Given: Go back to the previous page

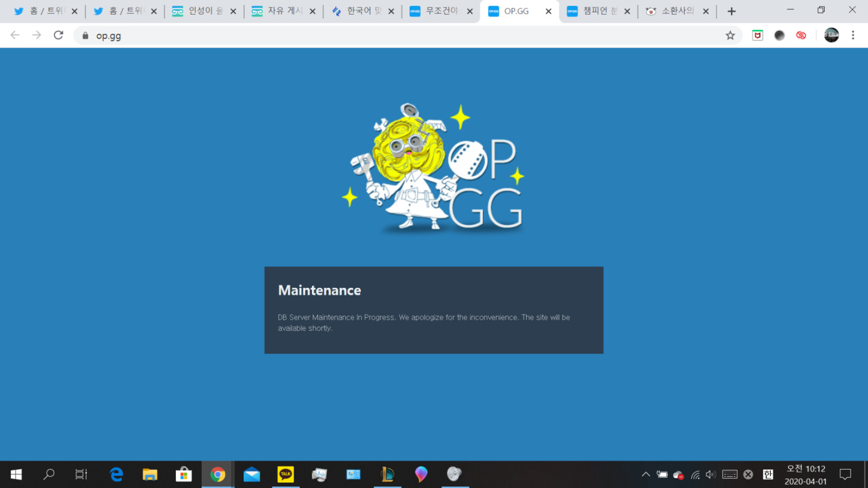Looking at the screenshot, I should click(x=15, y=35).
